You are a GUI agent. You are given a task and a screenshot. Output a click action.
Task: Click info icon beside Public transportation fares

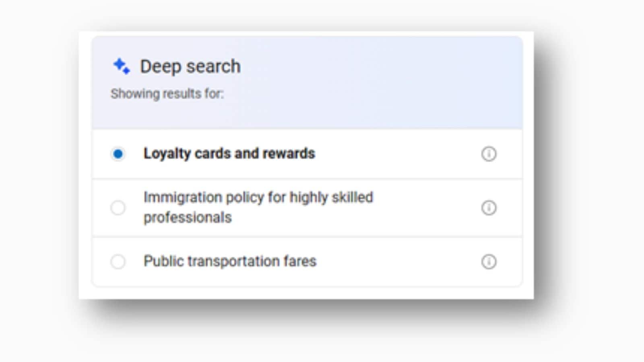coord(489,261)
